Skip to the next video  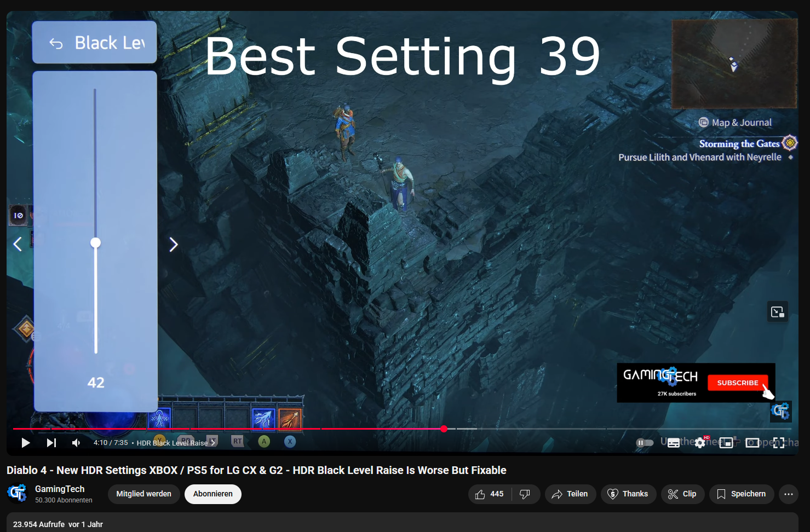click(x=51, y=443)
